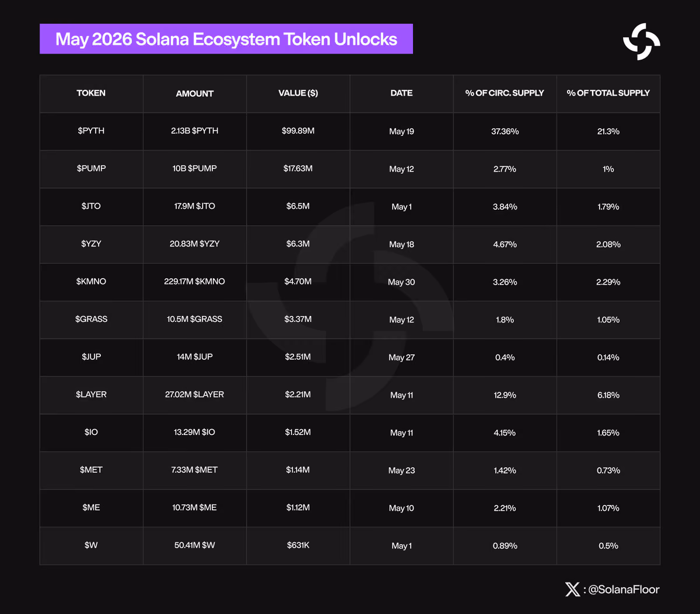Screen dimensions: 700x614
Task: Click the May 23 date cell
Action: pyautogui.click(x=401, y=470)
